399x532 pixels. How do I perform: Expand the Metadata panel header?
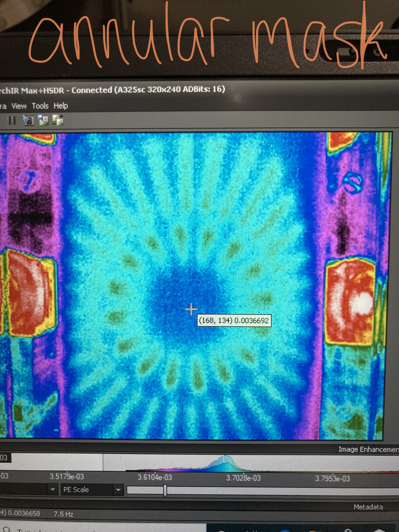(368, 507)
